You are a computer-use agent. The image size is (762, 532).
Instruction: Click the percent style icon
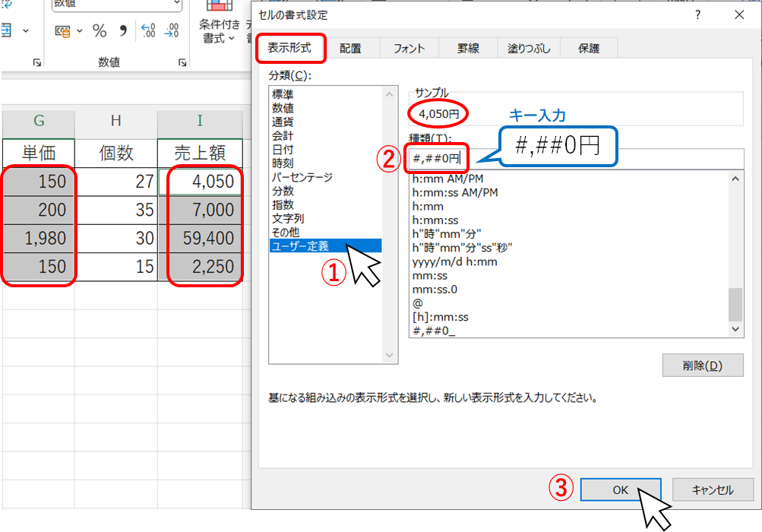pyautogui.click(x=100, y=31)
